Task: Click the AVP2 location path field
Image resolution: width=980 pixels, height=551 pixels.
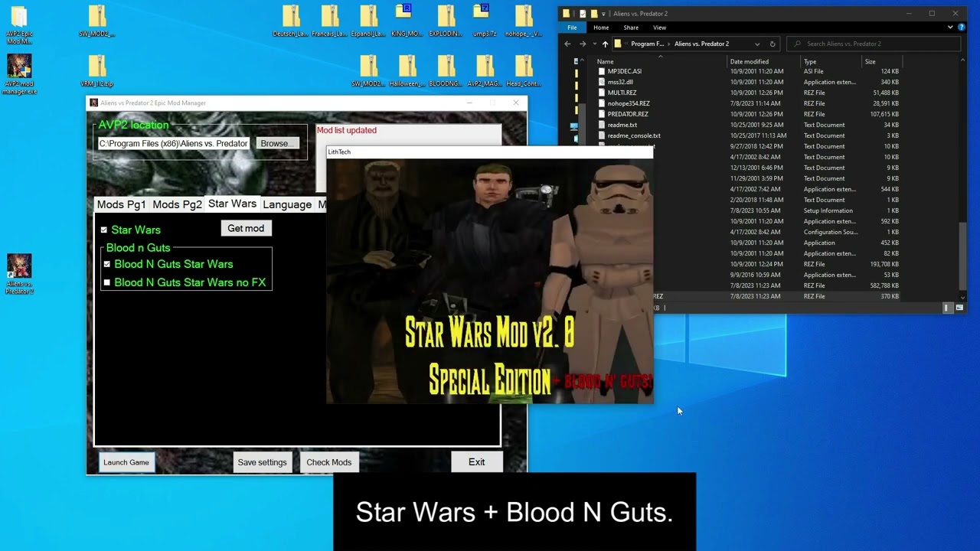Action: [x=174, y=143]
